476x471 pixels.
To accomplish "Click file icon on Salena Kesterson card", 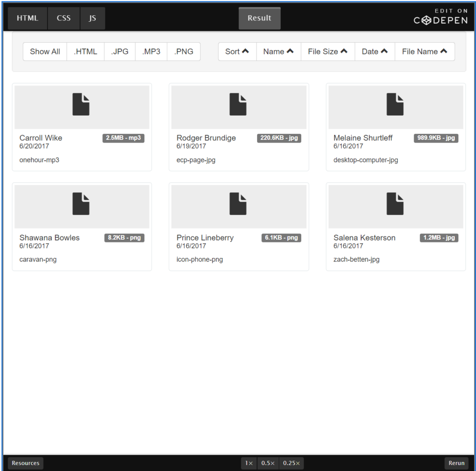I will pos(395,204).
